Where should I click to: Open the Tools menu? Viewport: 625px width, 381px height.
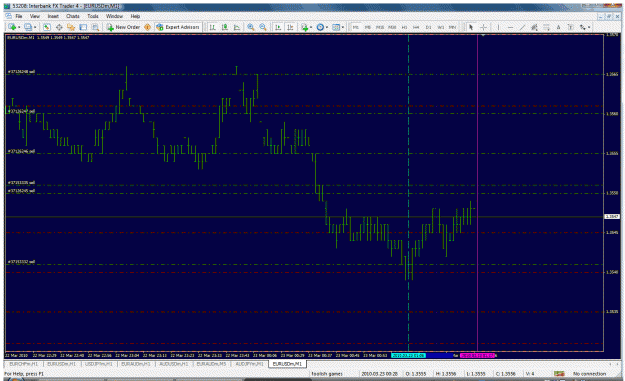pos(93,16)
